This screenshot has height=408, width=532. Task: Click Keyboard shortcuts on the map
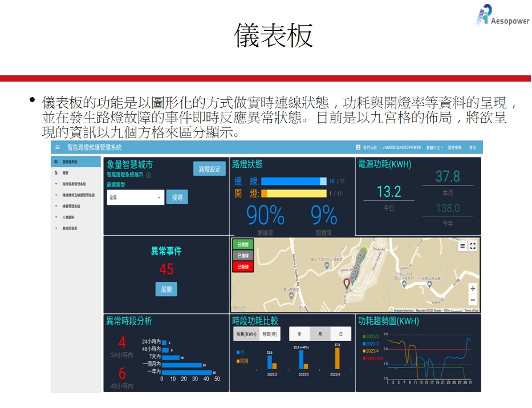[x=403, y=310]
